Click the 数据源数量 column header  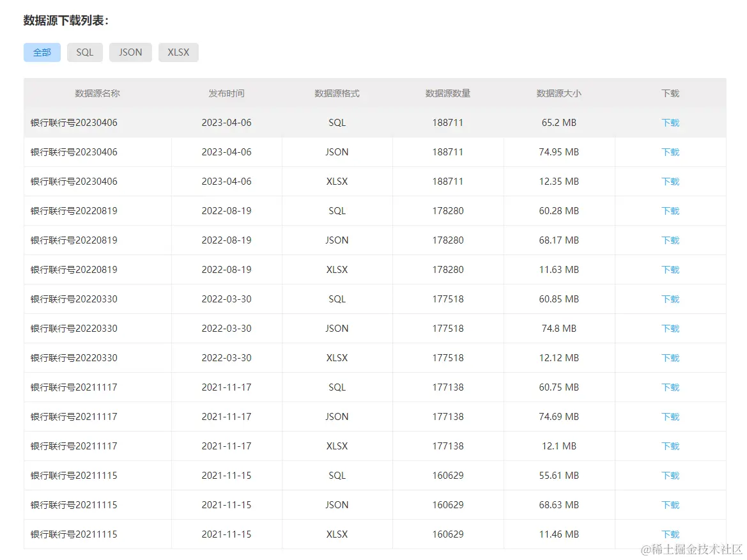(x=448, y=93)
